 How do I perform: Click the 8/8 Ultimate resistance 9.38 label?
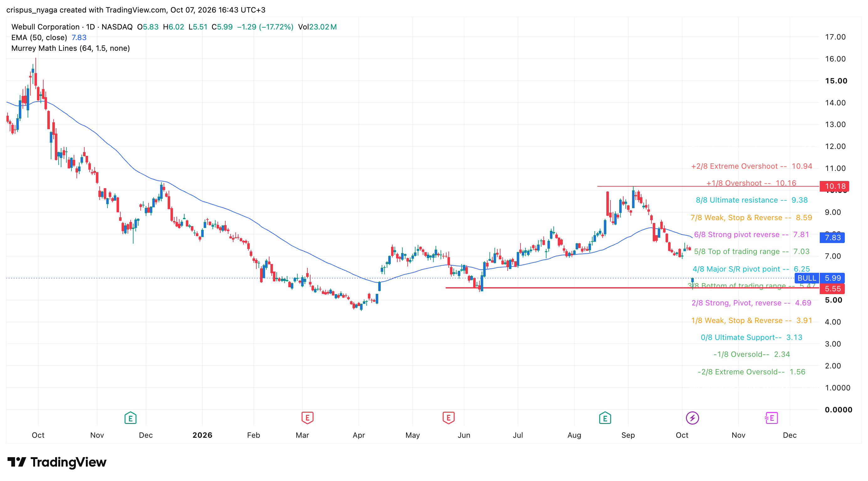(752, 200)
